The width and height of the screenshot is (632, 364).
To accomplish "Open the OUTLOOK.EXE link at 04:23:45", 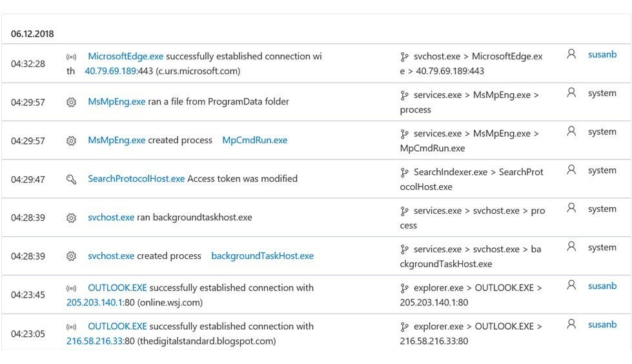I will coord(117,288).
